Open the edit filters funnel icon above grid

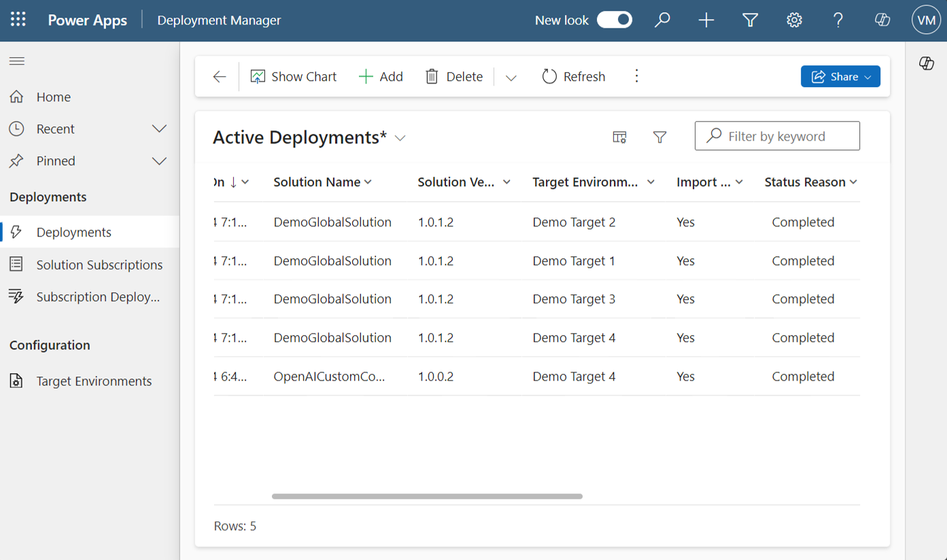tap(659, 137)
